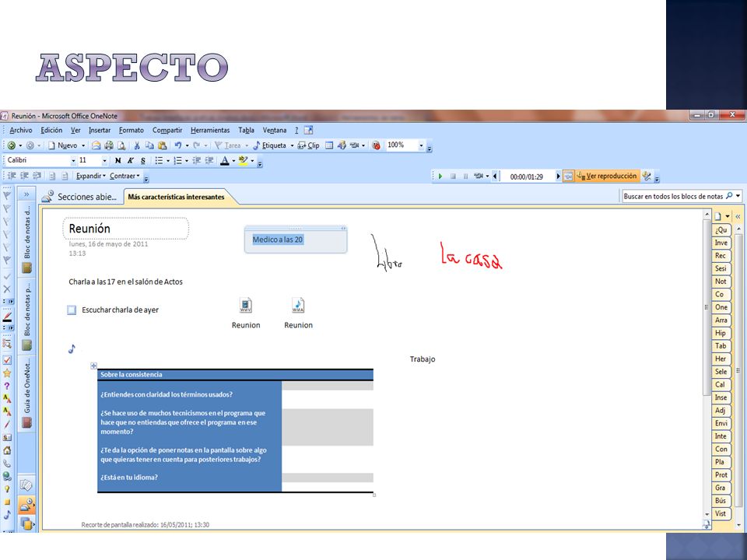The width and height of the screenshot is (747, 560).
Task: Select the 'Más características interesantes' section tab
Action: 177,197
